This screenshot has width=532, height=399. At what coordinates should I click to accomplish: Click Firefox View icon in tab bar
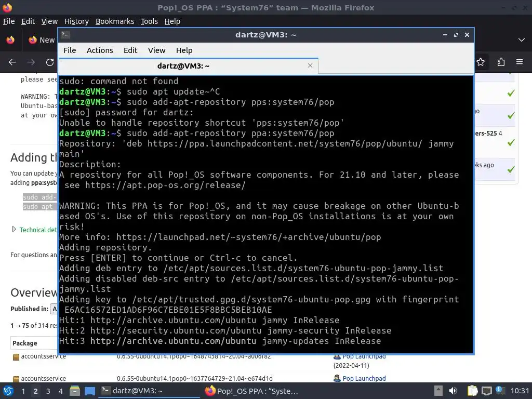click(x=10, y=40)
